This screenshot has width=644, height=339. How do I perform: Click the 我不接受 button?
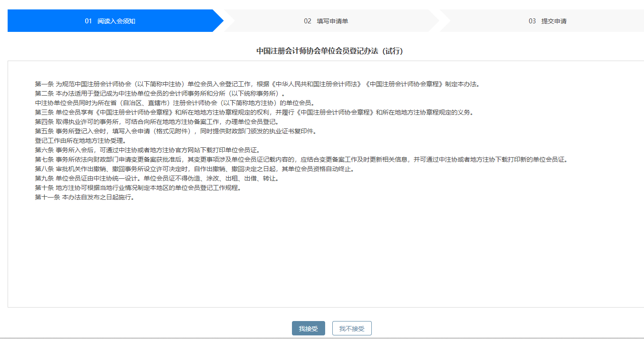352,328
